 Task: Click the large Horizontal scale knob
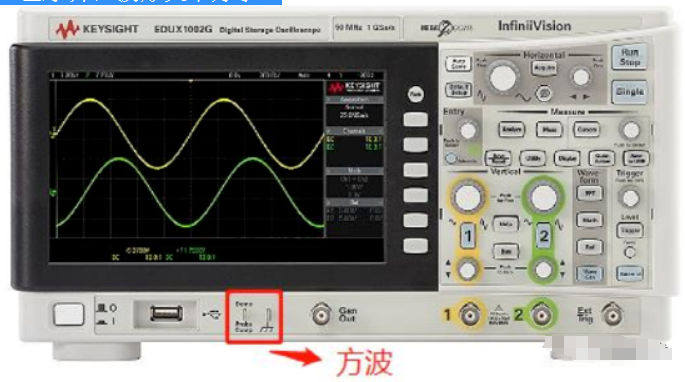[503, 77]
